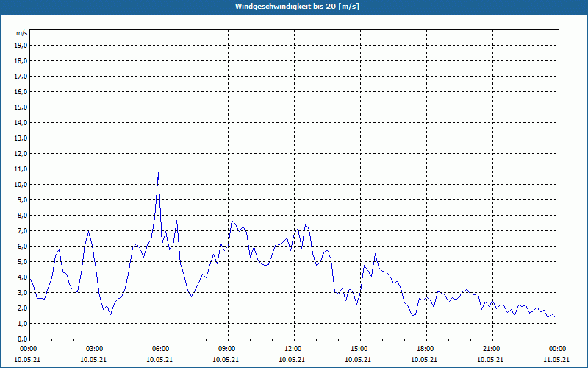Click the 10,0 y-axis label
The height and width of the screenshot is (368, 588).
pos(21,185)
